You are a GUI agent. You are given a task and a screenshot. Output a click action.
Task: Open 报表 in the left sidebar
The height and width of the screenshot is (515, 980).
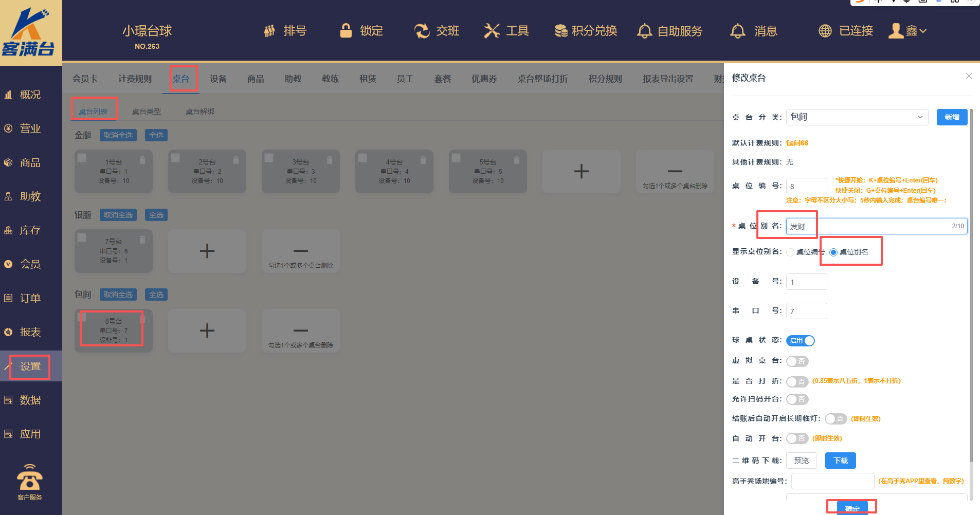pyautogui.click(x=30, y=332)
